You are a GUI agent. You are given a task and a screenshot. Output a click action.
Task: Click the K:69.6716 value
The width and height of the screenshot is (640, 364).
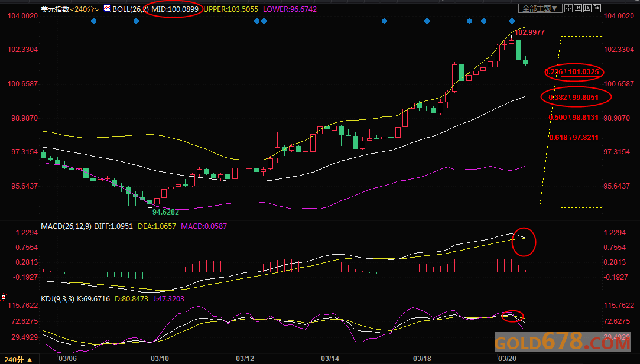(93, 299)
